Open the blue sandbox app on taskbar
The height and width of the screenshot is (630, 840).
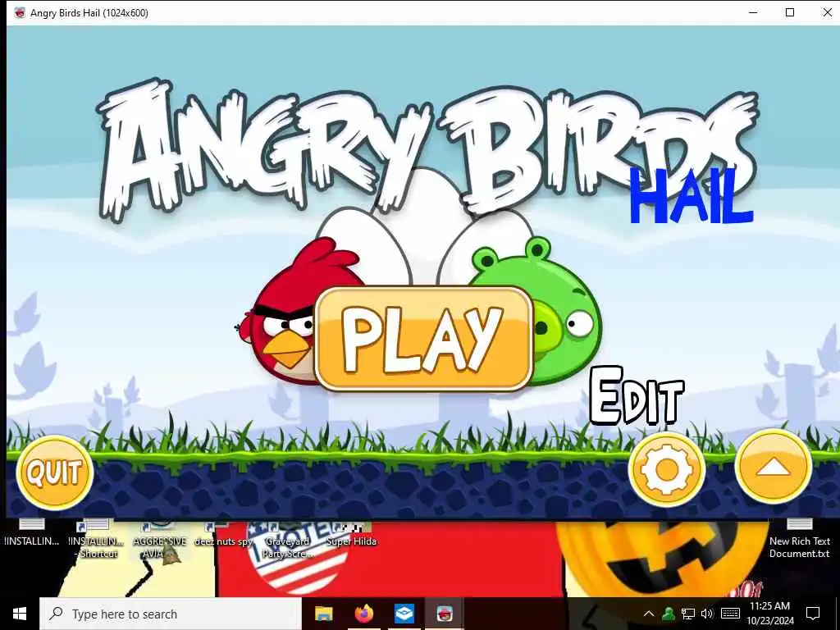tap(404, 614)
